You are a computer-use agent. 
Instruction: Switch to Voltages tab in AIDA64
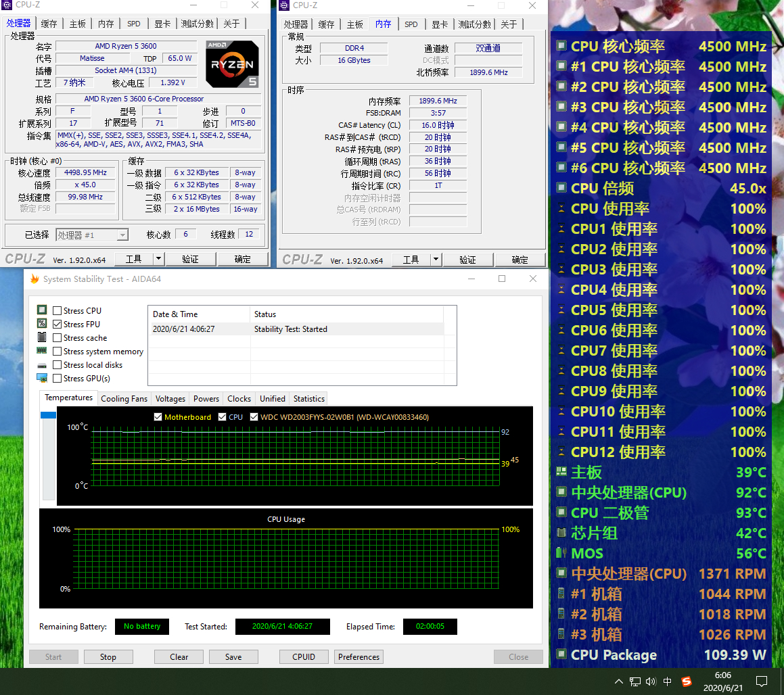coord(170,399)
